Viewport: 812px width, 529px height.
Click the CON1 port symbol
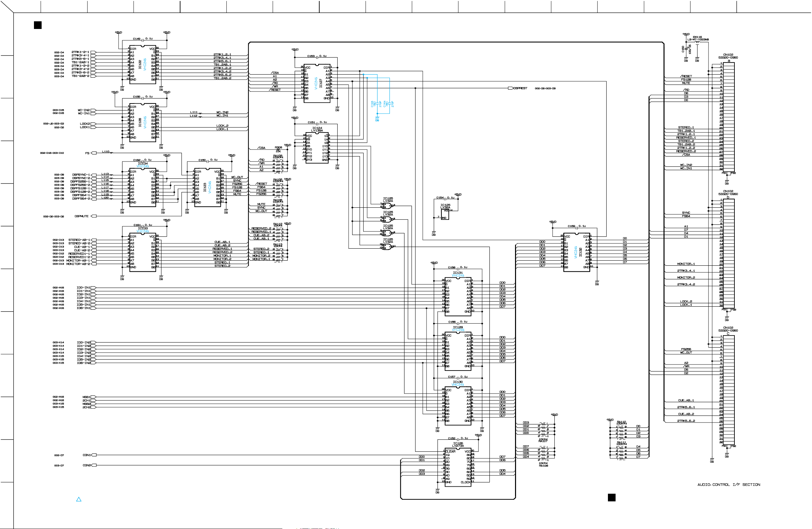[x=94, y=455]
